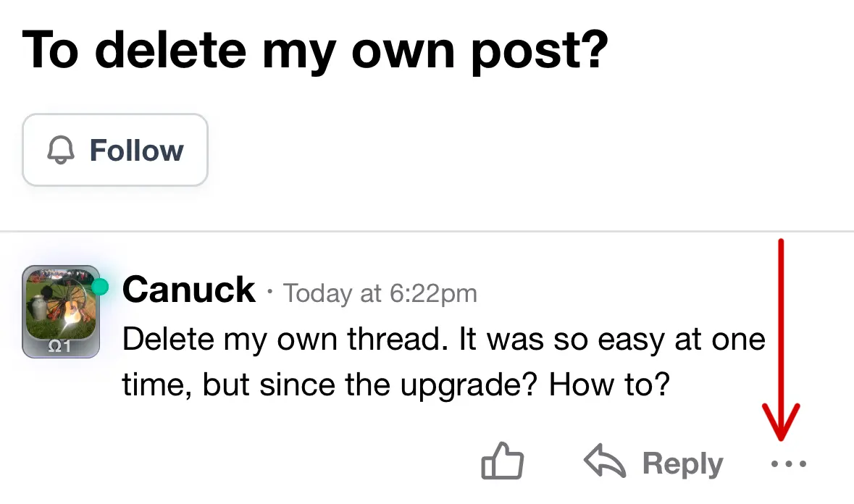Viewport: 854px width, 504px height.
Task: Open Canuck's profile via username
Action: click(x=189, y=290)
